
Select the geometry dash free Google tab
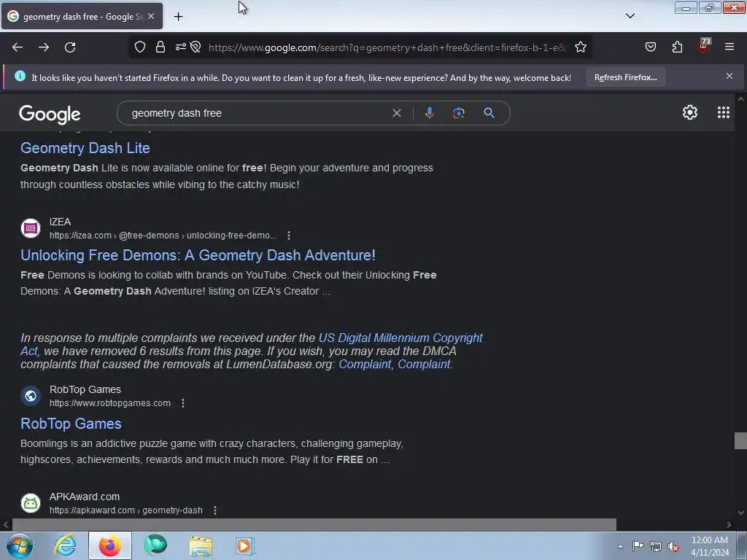[82, 16]
